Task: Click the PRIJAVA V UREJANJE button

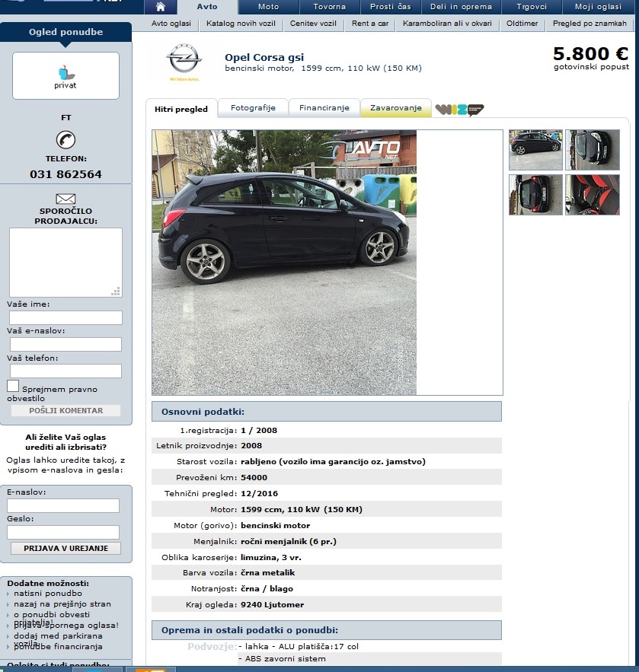Action: click(x=65, y=548)
